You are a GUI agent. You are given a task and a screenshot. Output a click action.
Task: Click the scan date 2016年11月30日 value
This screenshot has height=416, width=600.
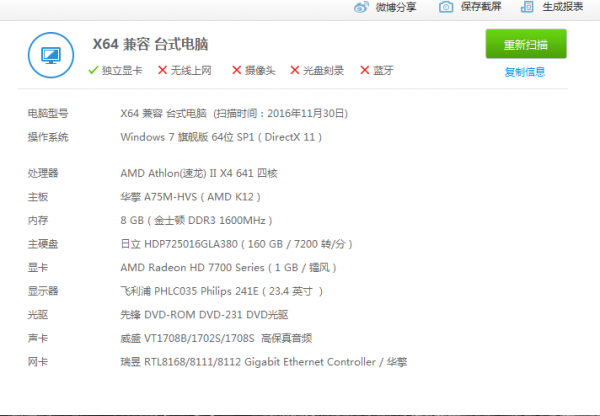[x=307, y=113]
